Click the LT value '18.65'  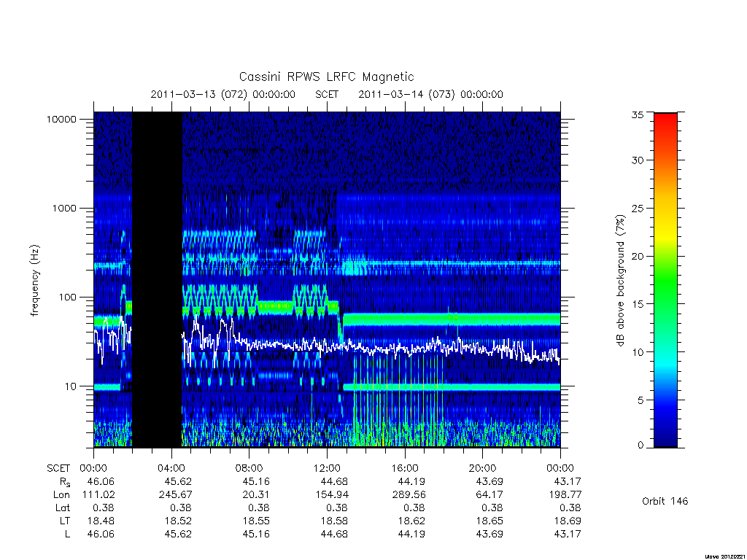[x=489, y=521]
